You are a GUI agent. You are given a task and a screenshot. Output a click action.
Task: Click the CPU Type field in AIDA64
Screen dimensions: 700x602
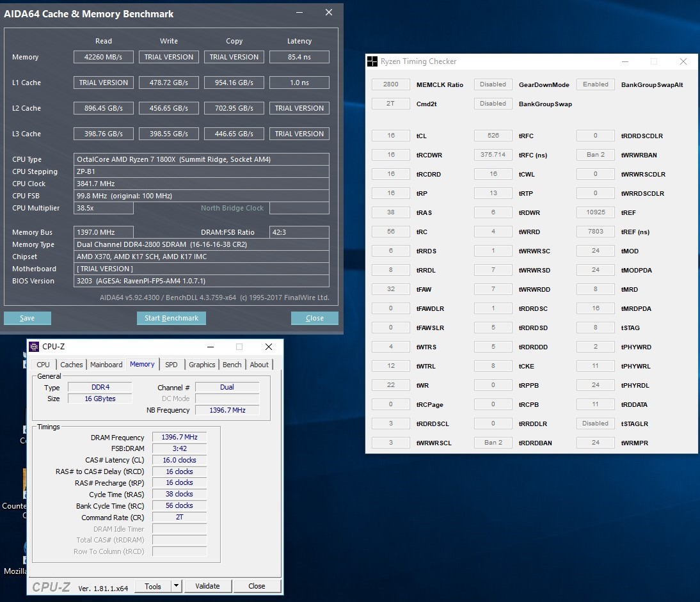(202, 159)
